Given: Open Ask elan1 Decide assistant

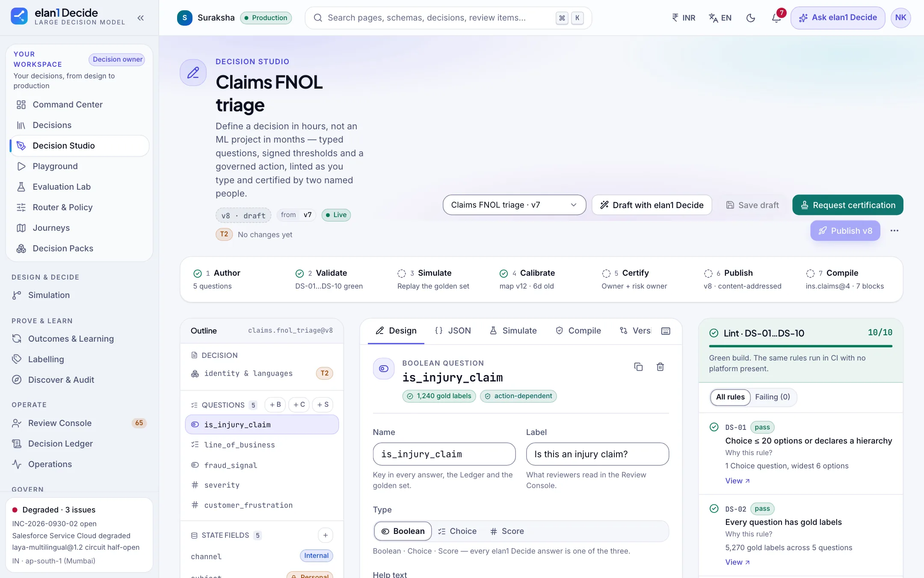Looking at the screenshot, I should pyautogui.click(x=838, y=18).
